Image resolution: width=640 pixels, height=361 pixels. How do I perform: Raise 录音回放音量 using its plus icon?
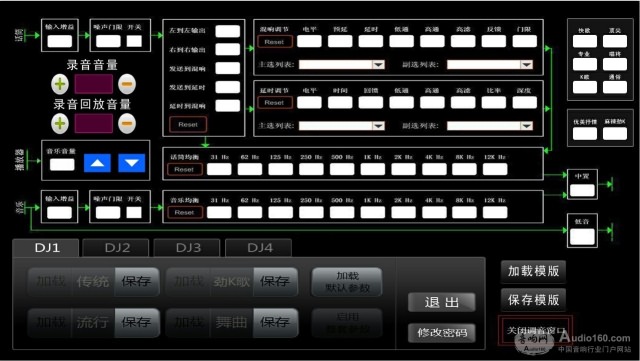tap(60, 123)
